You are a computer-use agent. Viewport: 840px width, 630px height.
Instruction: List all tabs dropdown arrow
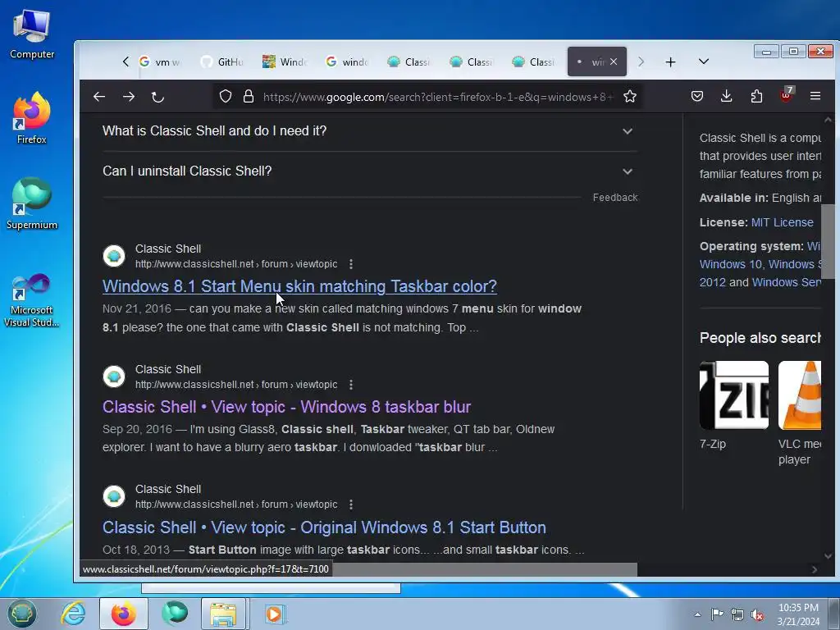pyautogui.click(x=704, y=62)
